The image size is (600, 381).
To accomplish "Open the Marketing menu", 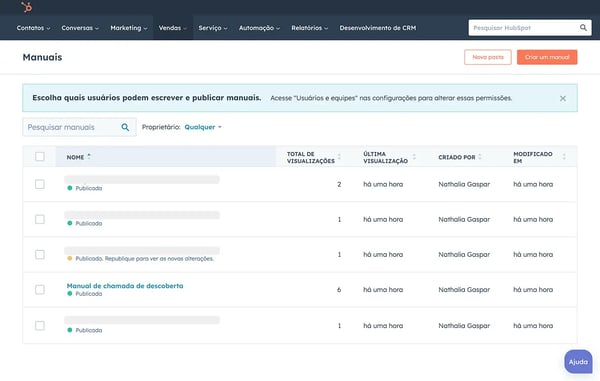I will [129, 28].
